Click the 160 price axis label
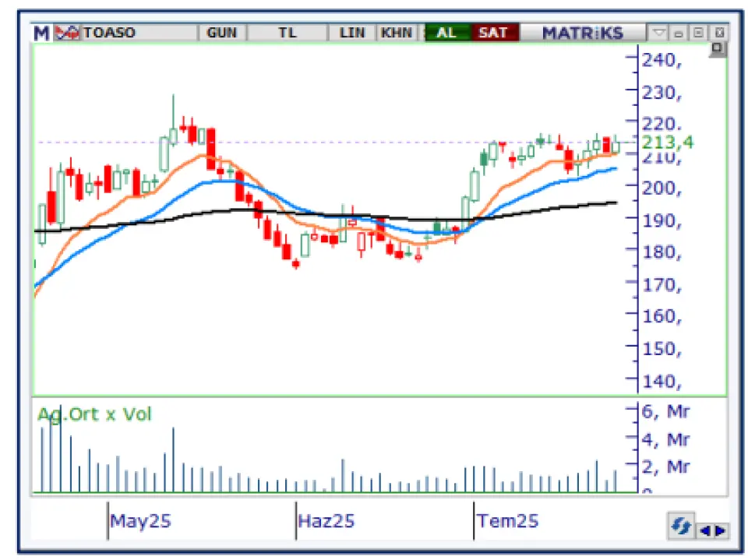Screen dimensions: 748x560 (x=662, y=316)
